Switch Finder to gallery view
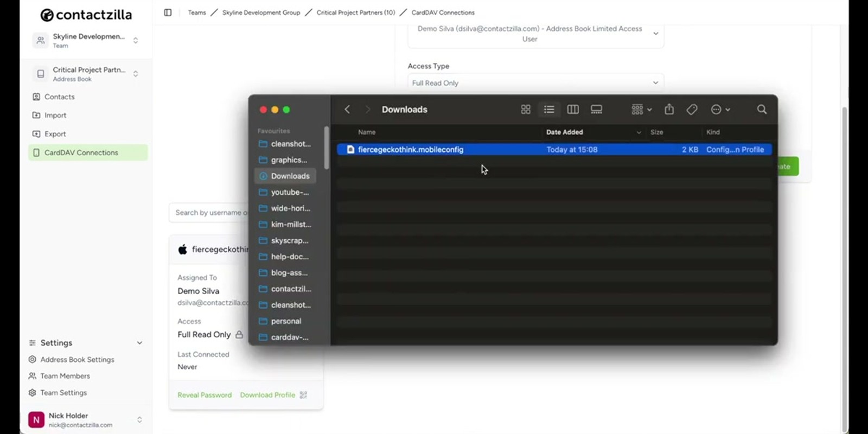The height and width of the screenshot is (434, 868). pos(597,110)
